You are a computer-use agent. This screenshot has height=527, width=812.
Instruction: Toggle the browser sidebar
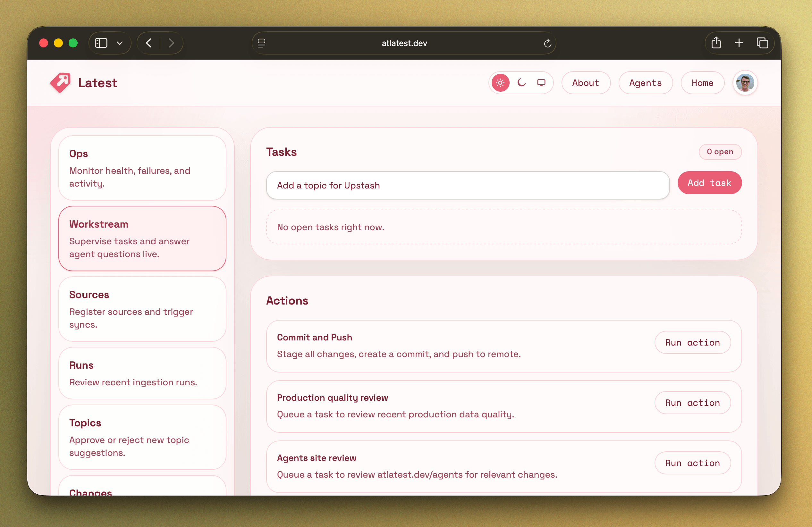coord(101,43)
